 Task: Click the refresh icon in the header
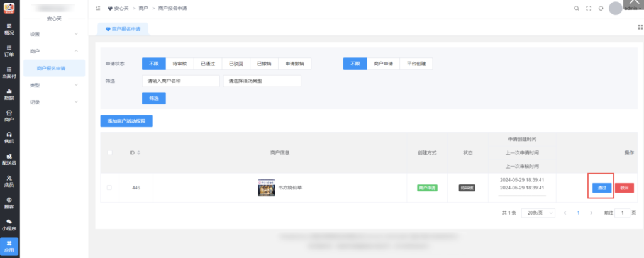601,8
